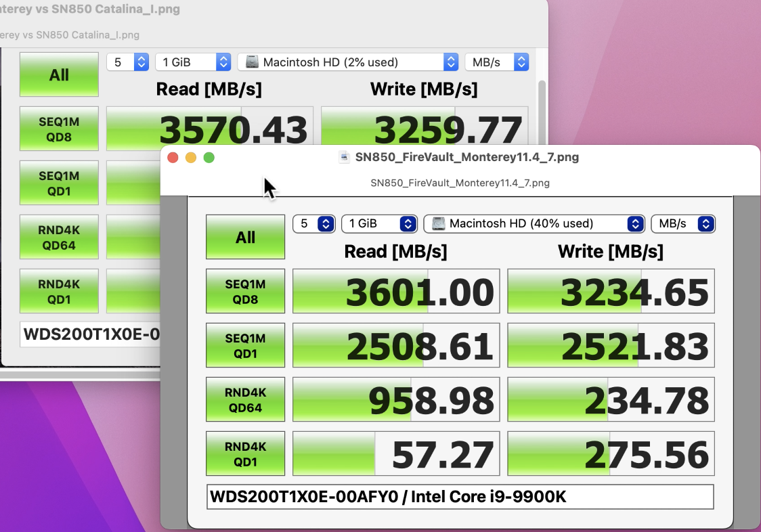The width and height of the screenshot is (761, 532).
Task: Click the WDS200T1X0E-00AFY0 / Intel Core i9-9900K field
Action: coord(460,497)
